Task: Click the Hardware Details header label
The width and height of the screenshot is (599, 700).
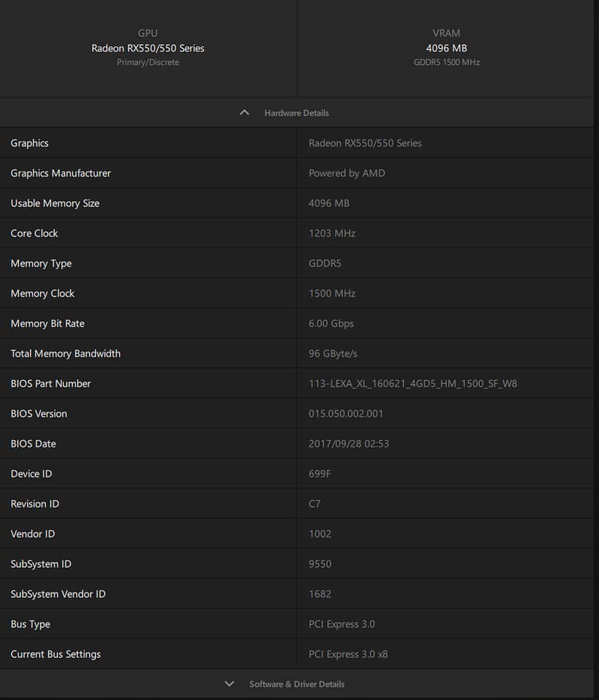Action: [297, 113]
